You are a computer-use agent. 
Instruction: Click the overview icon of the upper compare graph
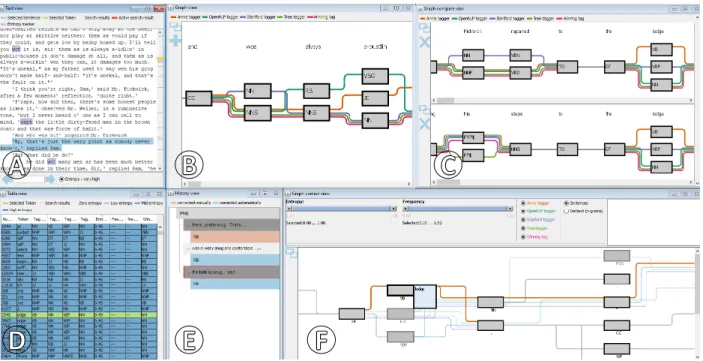click(424, 28)
